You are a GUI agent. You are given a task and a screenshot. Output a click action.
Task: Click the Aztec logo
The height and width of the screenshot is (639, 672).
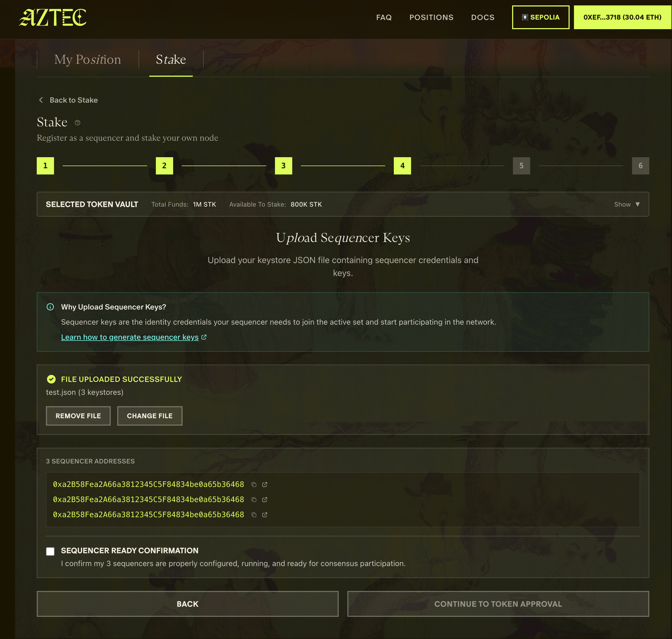(53, 17)
